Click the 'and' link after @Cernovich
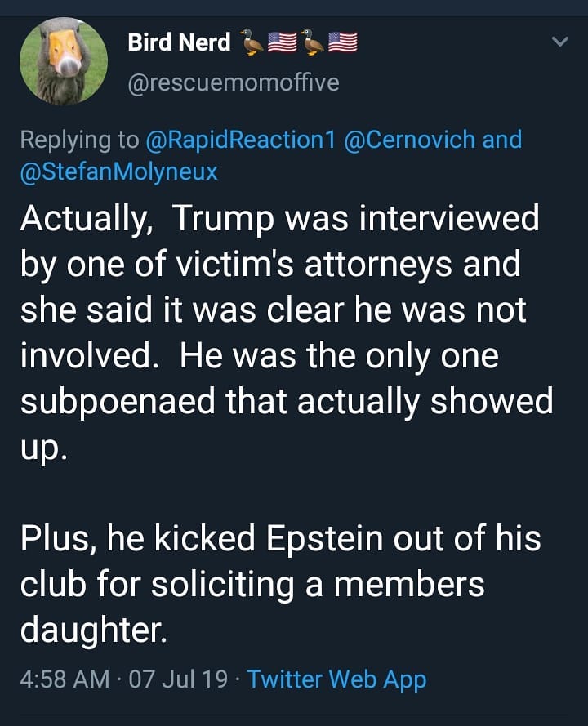Screen dimensions: 588x726 point(502,140)
